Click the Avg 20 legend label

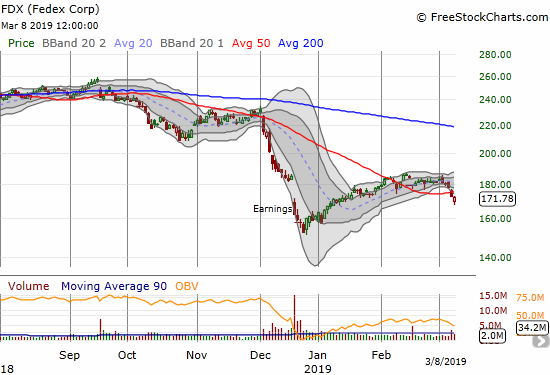[x=133, y=43]
